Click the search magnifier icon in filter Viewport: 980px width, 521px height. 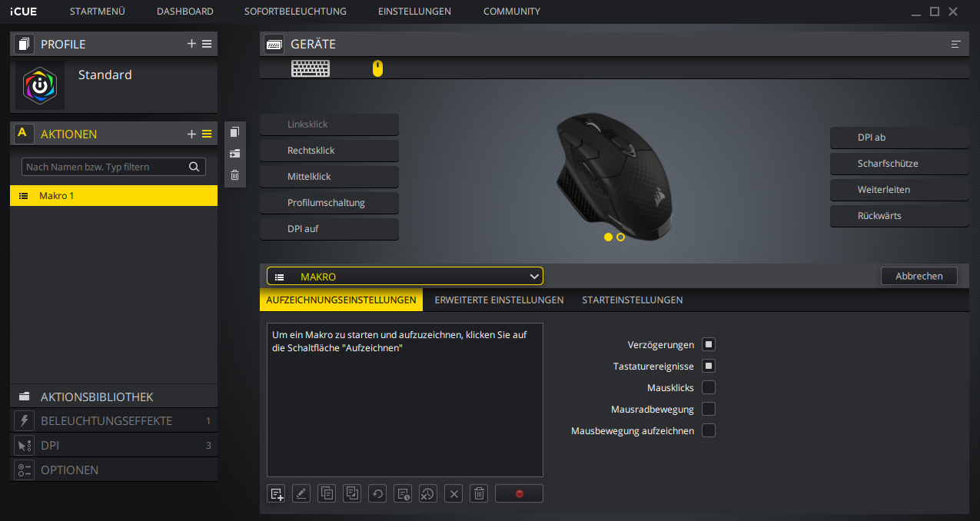[x=194, y=167]
